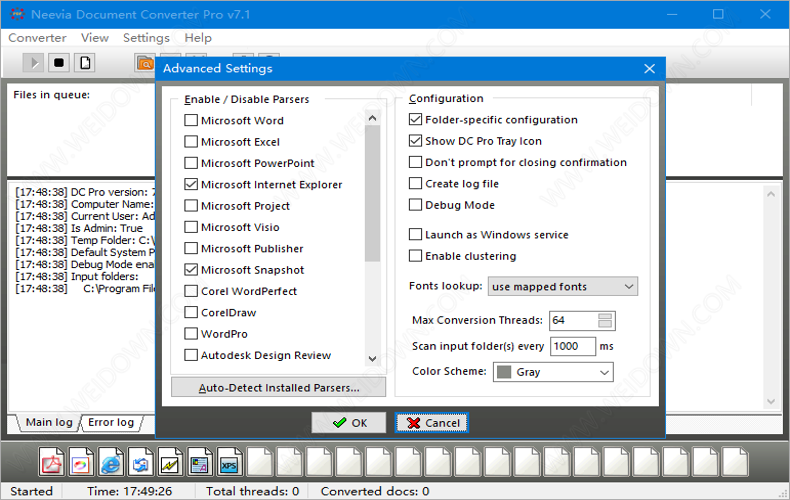Click the Max Conversion Threads spinner arrows
Image resolution: width=790 pixels, height=500 pixels.
tap(605, 321)
